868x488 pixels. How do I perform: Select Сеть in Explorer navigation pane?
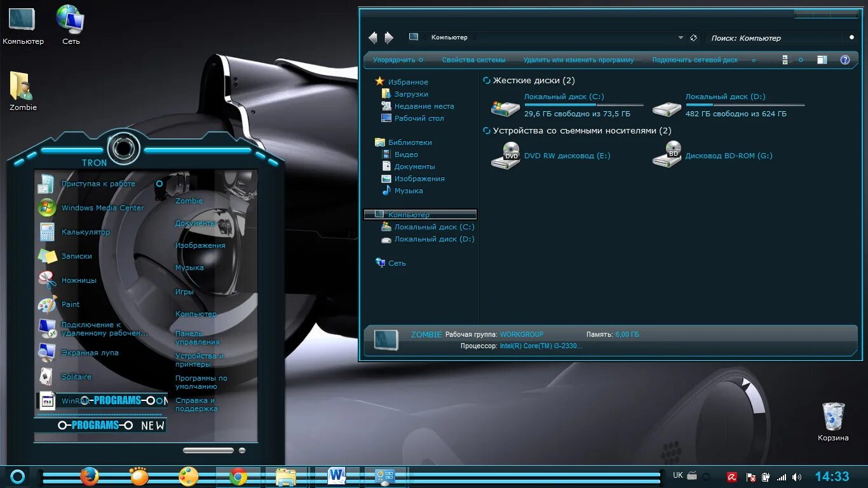(x=390, y=263)
